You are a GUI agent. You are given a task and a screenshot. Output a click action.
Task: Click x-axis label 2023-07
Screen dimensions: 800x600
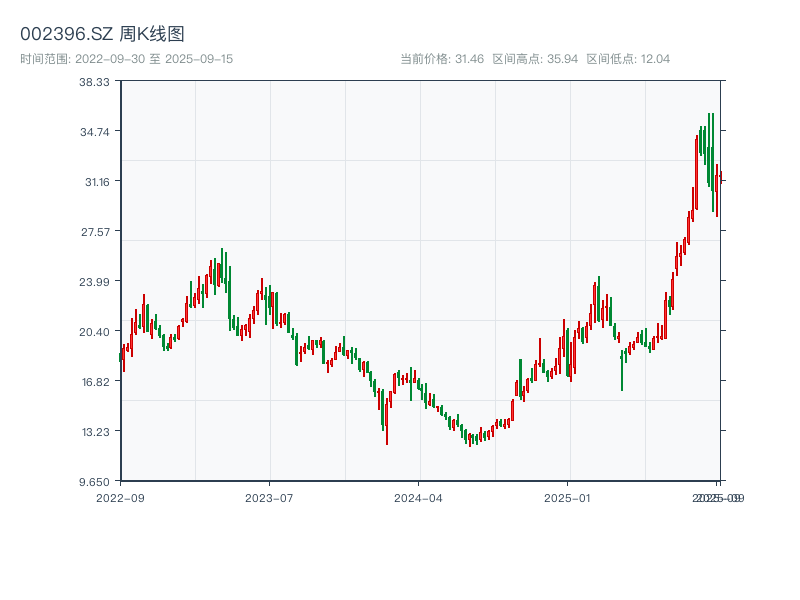269,498
